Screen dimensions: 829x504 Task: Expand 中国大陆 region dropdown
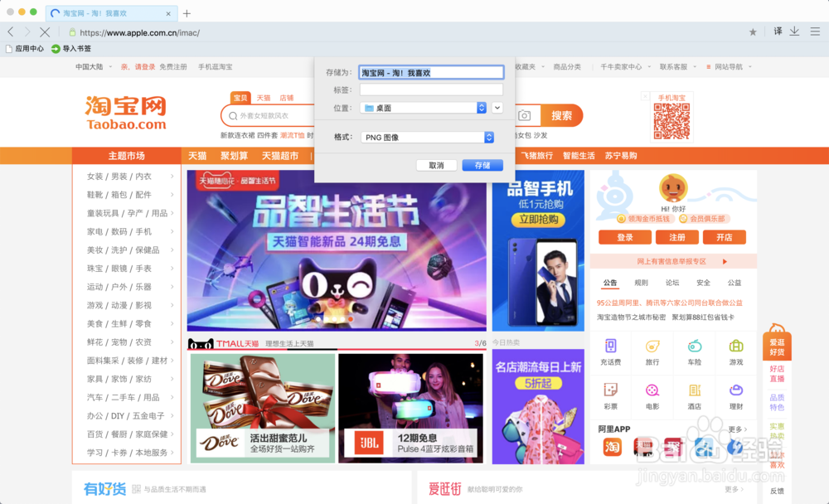(94, 67)
